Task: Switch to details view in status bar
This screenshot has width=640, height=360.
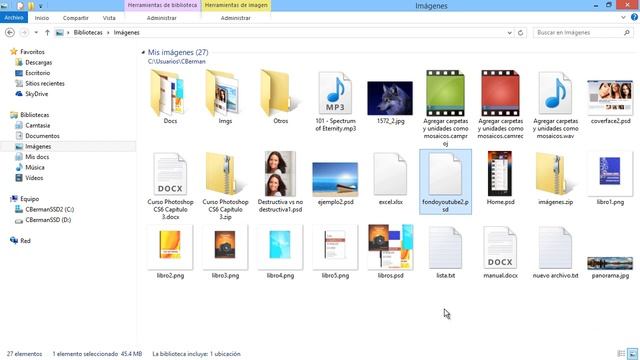Action: (x=621, y=354)
